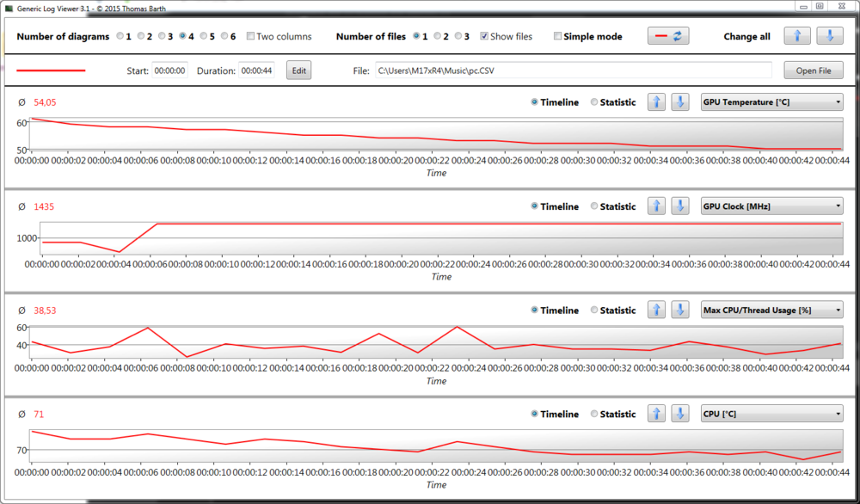Click the Edit button next to Duration

tap(298, 71)
